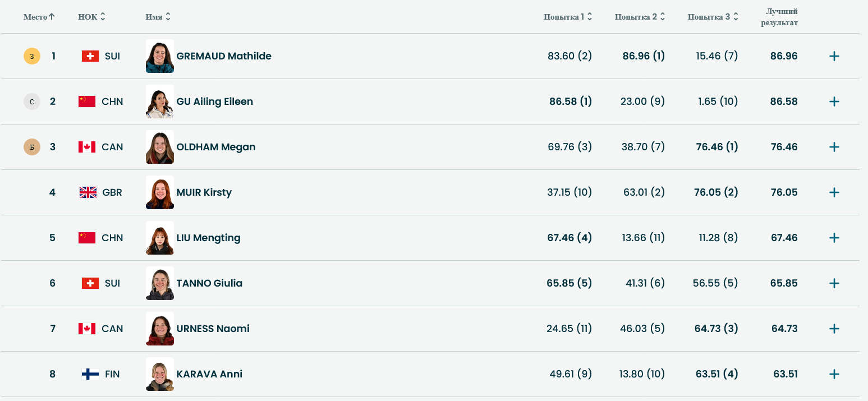Sort by Имя column header

[158, 17]
